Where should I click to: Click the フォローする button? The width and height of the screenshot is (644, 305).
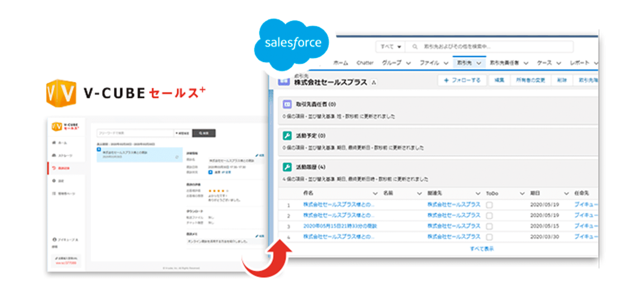(x=462, y=80)
